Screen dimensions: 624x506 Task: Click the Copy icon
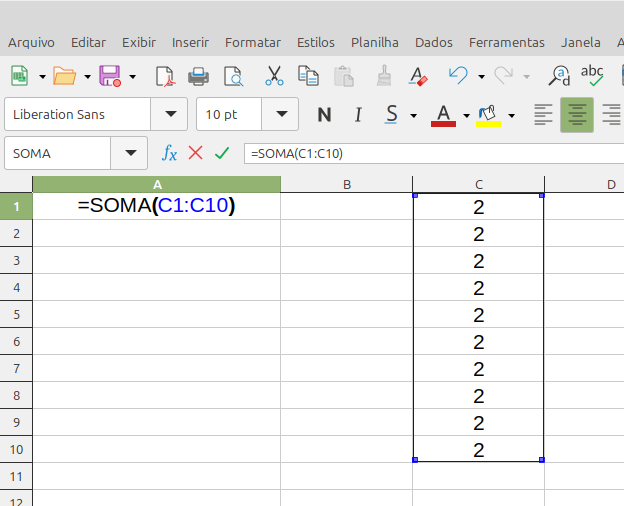(x=309, y=76)
